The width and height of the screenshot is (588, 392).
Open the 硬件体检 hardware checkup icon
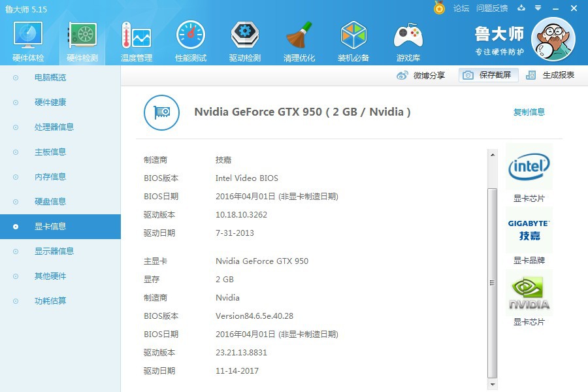[28, 35]
